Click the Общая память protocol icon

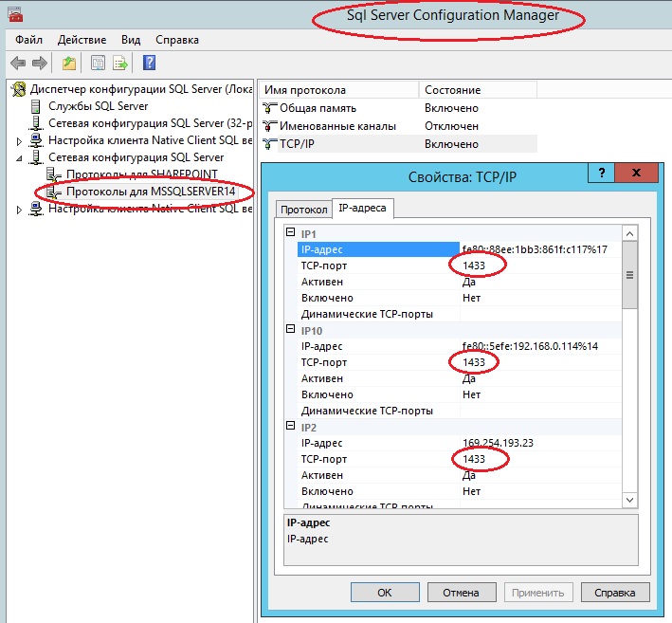point(269,107)
